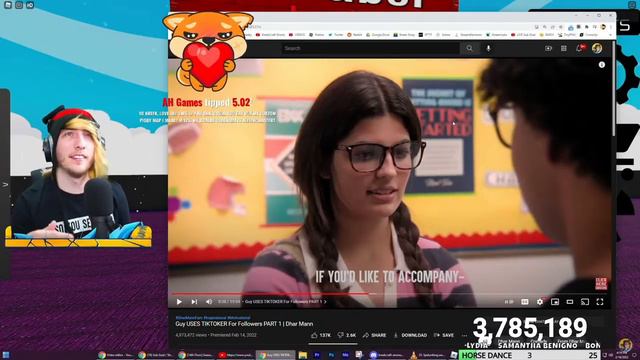Switch to third Chrome taskbar window
The width and height of the screenshot is (640, 360).
pyautogui.click(x=195, y=355)
